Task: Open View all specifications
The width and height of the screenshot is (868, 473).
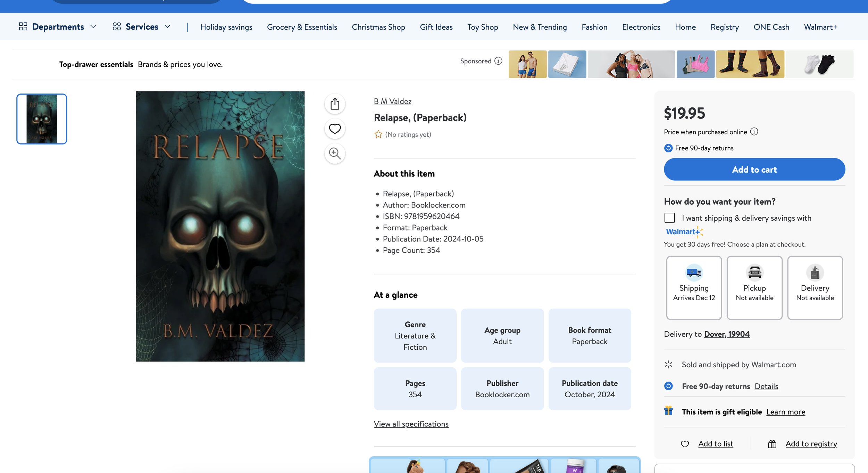Action: coord(411,424)
